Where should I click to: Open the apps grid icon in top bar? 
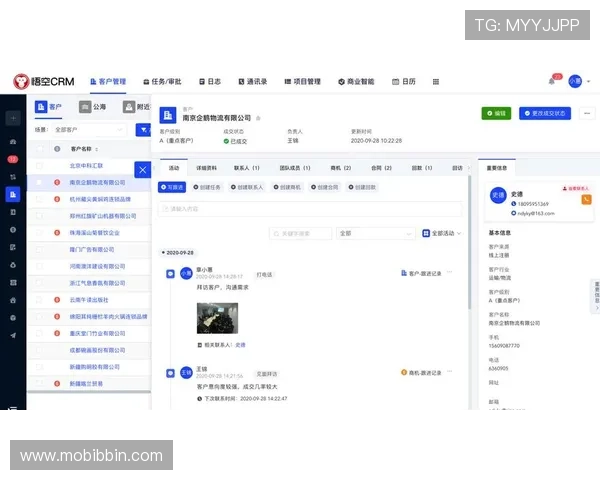435,82
